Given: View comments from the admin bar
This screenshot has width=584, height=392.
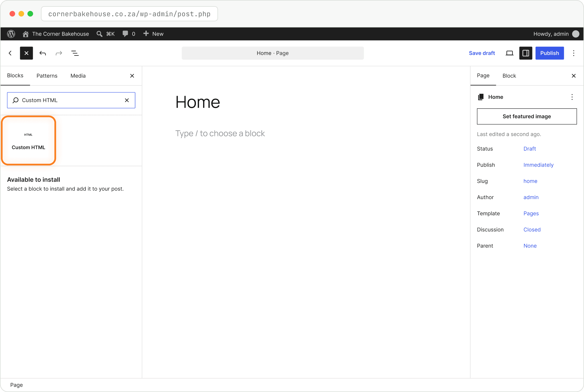Looking at the screenshot, I should click(129, 34).
